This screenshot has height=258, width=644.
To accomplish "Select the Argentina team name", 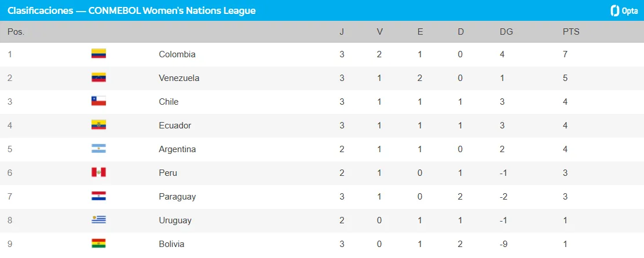I will 177,149.
